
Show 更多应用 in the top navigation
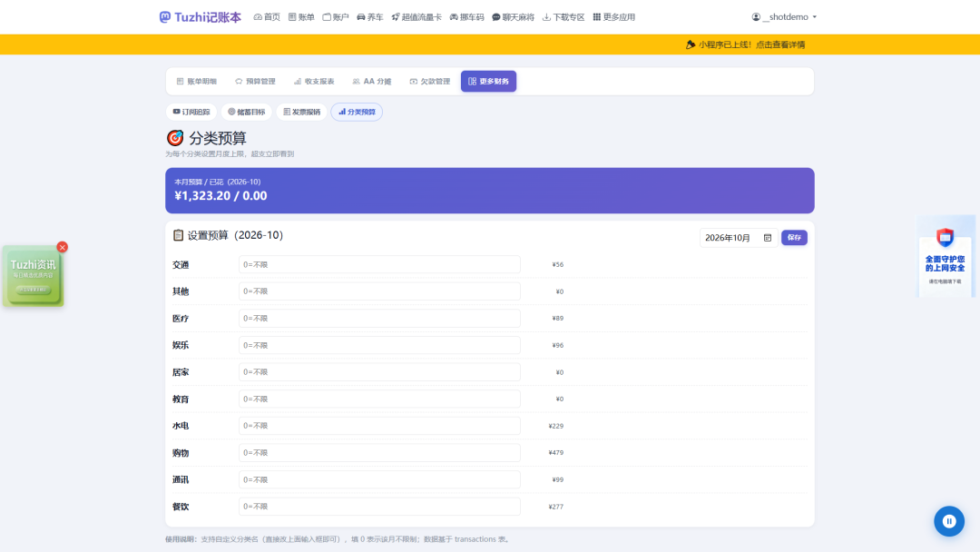(613, 17)
